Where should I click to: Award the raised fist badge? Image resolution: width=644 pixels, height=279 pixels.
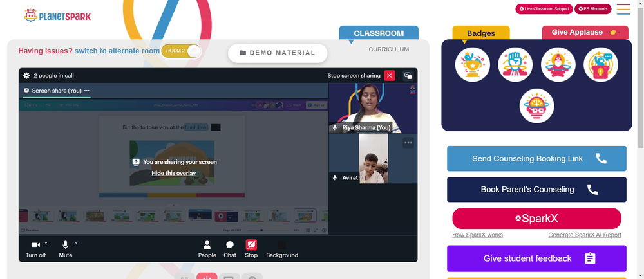515,65
